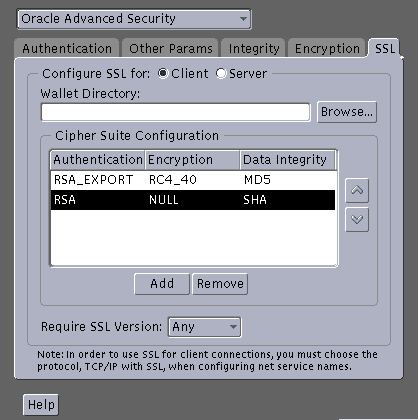The image size is (418, 420).
Task: Open Help
Action: click(x=41, y=405)
